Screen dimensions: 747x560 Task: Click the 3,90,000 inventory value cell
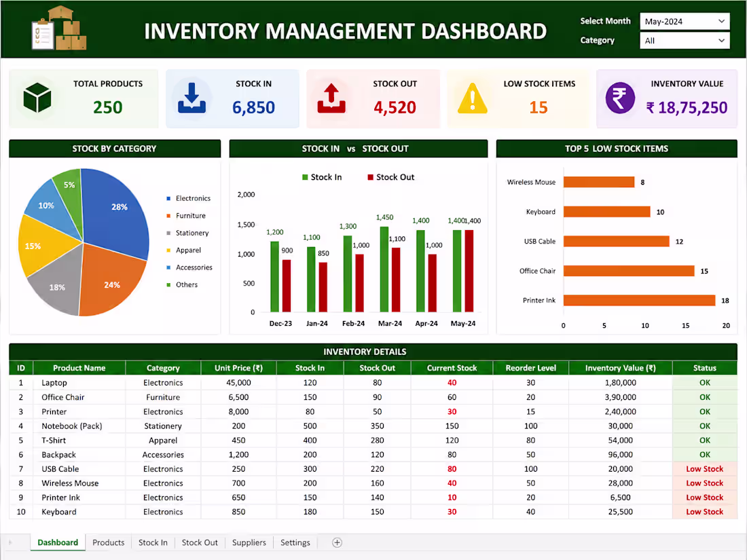(620, 396)
